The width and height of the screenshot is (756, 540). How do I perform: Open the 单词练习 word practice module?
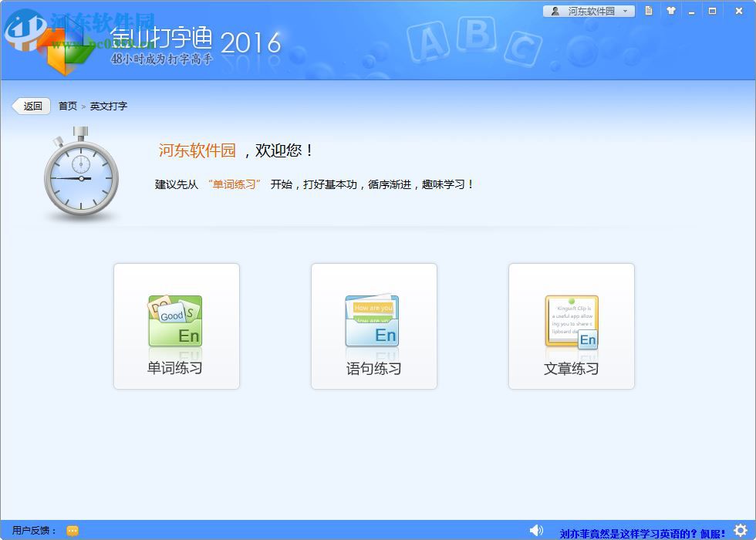click(175, 326)
